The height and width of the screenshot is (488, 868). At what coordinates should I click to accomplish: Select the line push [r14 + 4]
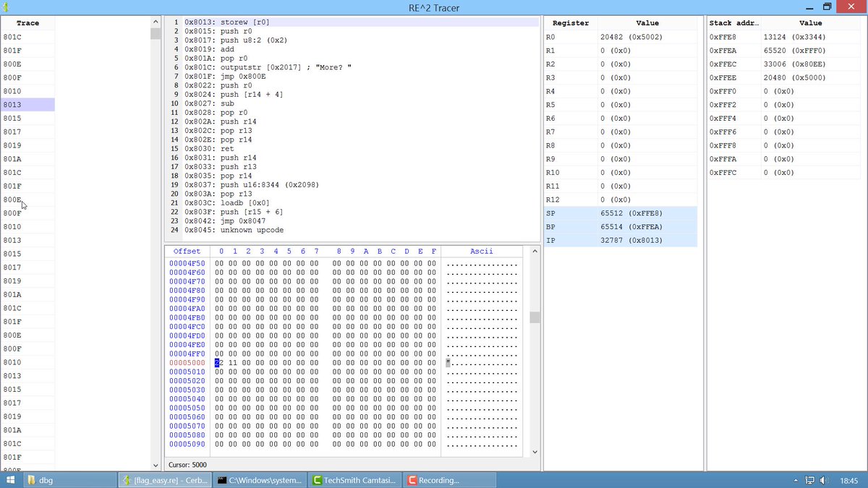[234, 95]
